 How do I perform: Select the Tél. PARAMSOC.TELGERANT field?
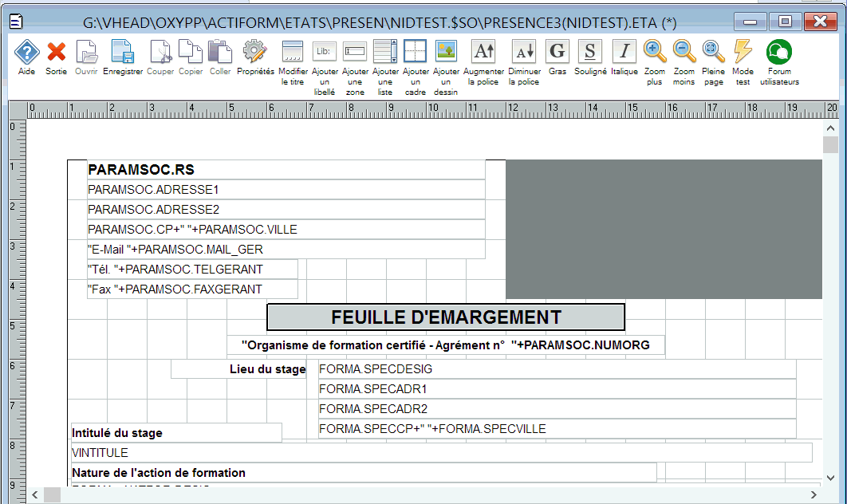[x=192, y=270]
